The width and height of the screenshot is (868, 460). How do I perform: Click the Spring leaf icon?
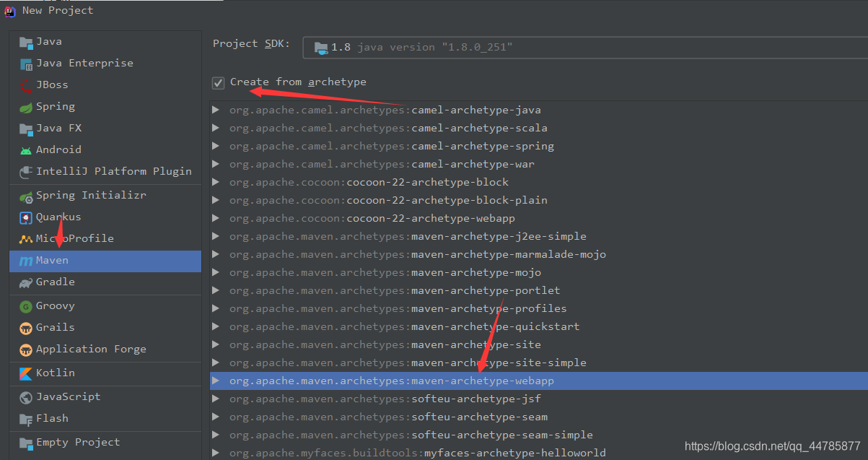tap(26, 107)
